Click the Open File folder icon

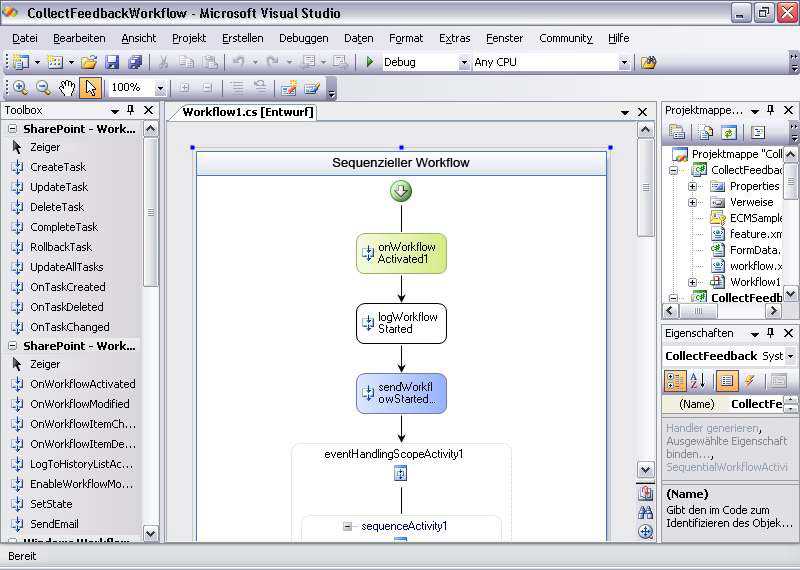pyautogui.click(x=89, y=62)
